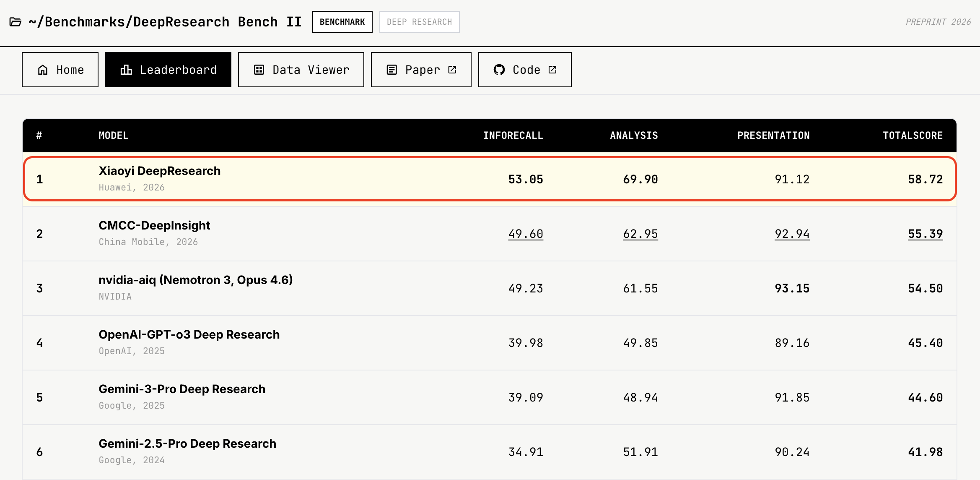Click Gemini-3-Pro total score 44.60
This screenshot has width=980, height=480.
click(925, 398)
